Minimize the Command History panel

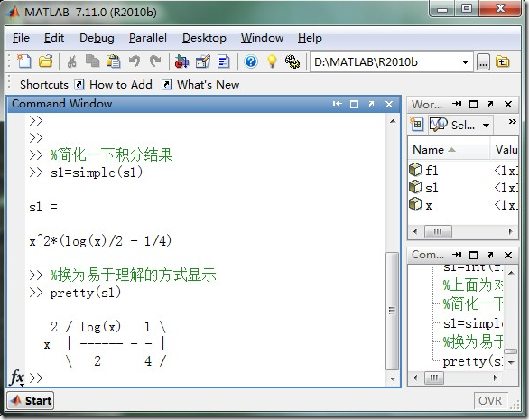click(457, 255)
